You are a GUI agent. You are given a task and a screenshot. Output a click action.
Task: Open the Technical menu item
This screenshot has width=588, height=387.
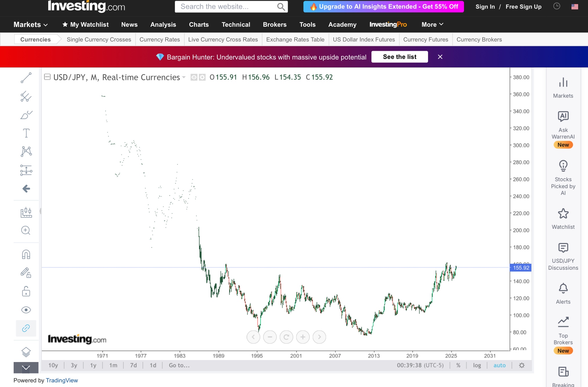235,25
